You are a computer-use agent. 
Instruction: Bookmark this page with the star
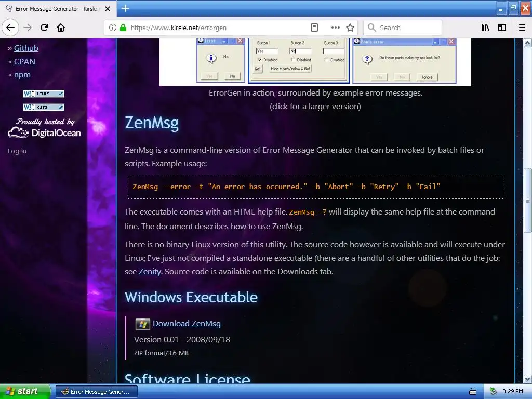(350, 28)
